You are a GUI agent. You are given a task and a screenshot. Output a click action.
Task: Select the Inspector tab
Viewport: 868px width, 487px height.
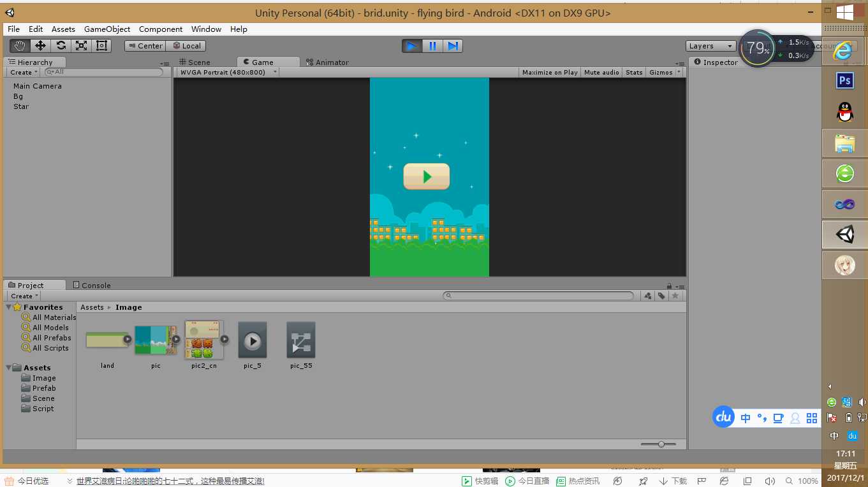click(716, 62)
